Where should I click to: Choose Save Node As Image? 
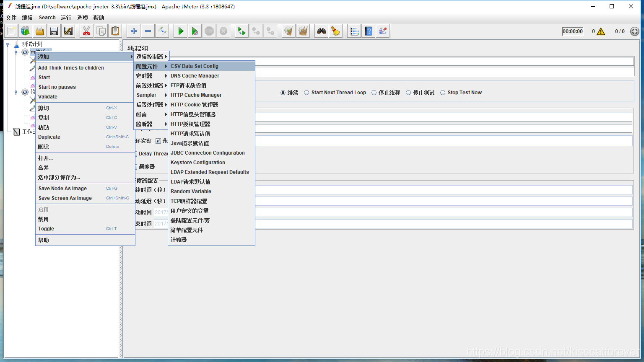pyautogui.click(x=85, y=189)
